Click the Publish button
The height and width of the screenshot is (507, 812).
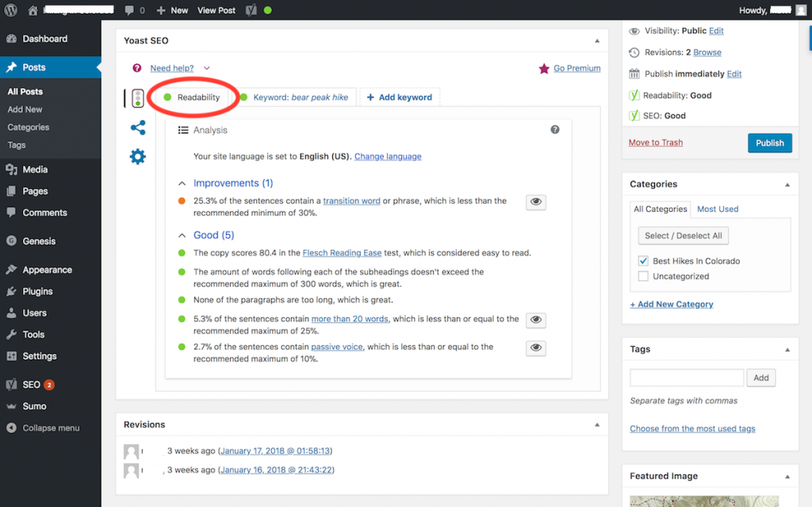click(769, 143)
